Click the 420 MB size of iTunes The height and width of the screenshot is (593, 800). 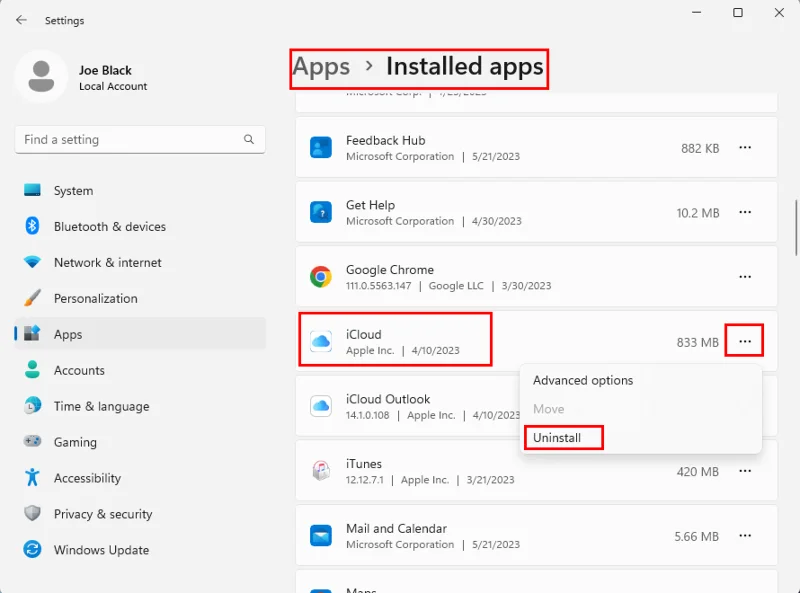[x=697, y=472]
